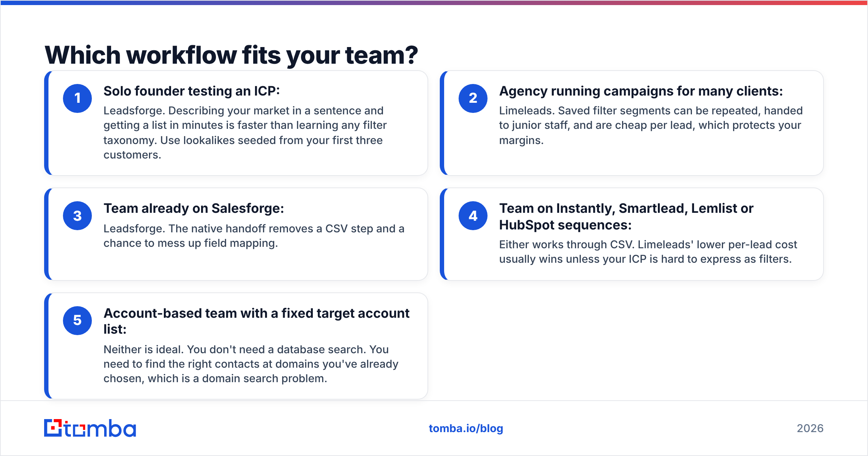Click 'Solo founder testing an ICP:' title
868x456 pixels.
[192, 91]
